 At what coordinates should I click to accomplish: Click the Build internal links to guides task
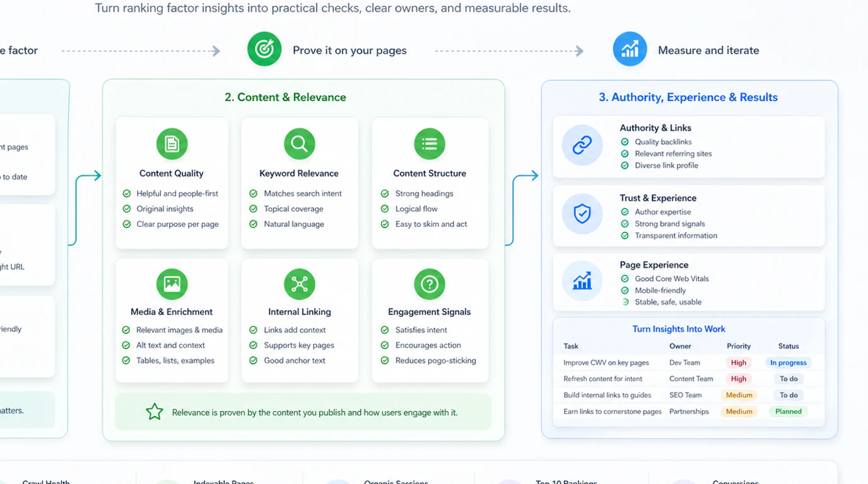coord(607,395)
